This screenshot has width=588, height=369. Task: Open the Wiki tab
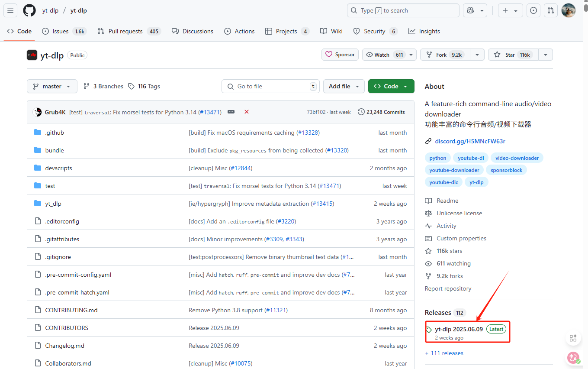(x=331, y=31)
